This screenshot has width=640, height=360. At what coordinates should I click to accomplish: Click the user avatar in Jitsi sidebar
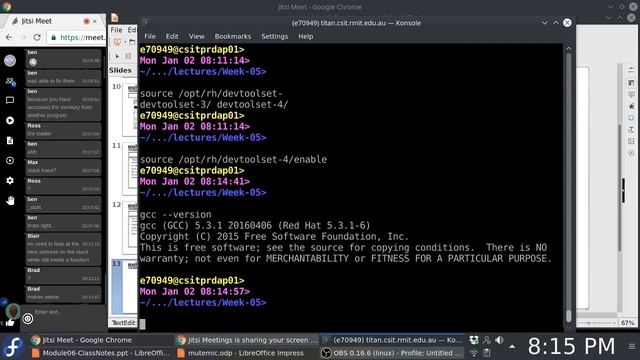pos(10,60)
